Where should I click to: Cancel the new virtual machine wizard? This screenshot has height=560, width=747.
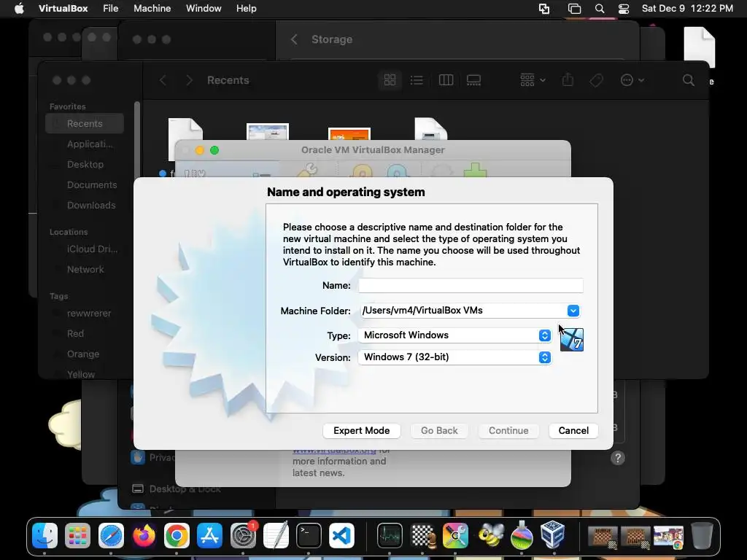coord(573,430)
